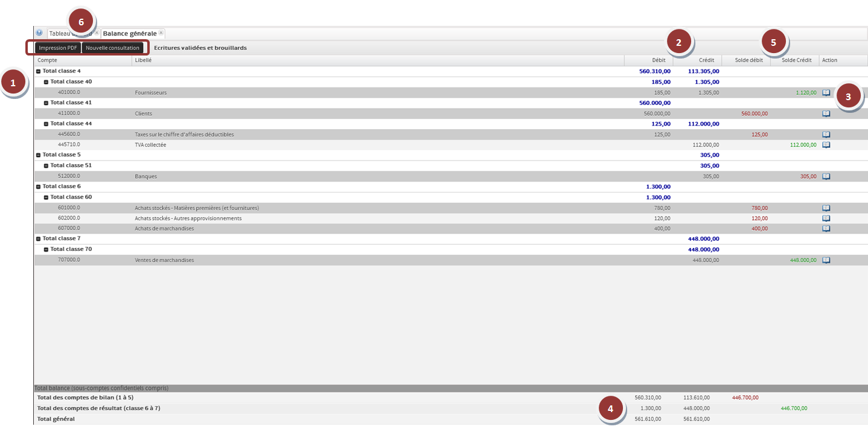Close the Balance générale tab
868x438 pixels.
pyautogui.click(x=160, y=33)
